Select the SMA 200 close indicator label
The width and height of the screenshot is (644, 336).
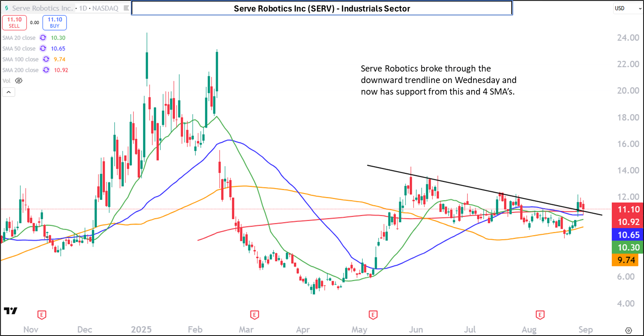point(20,70)
